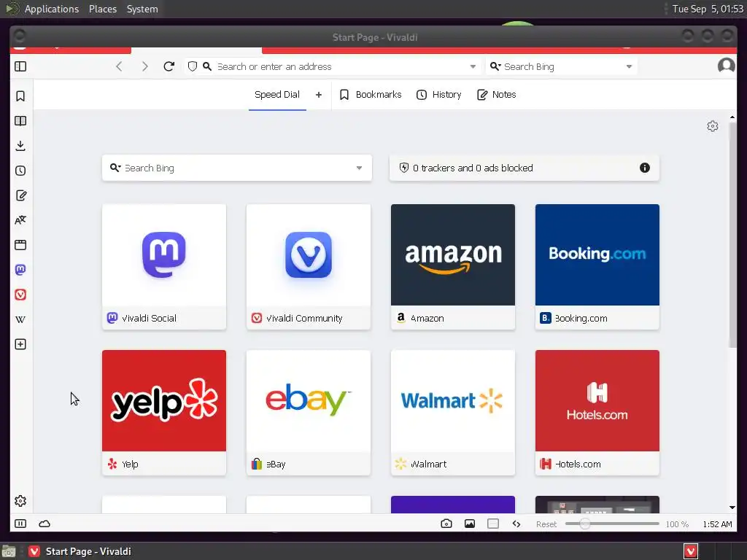Viewport: 747px width, 560px height.
Task: Go forward with the forward arrow
Action: 145,66
